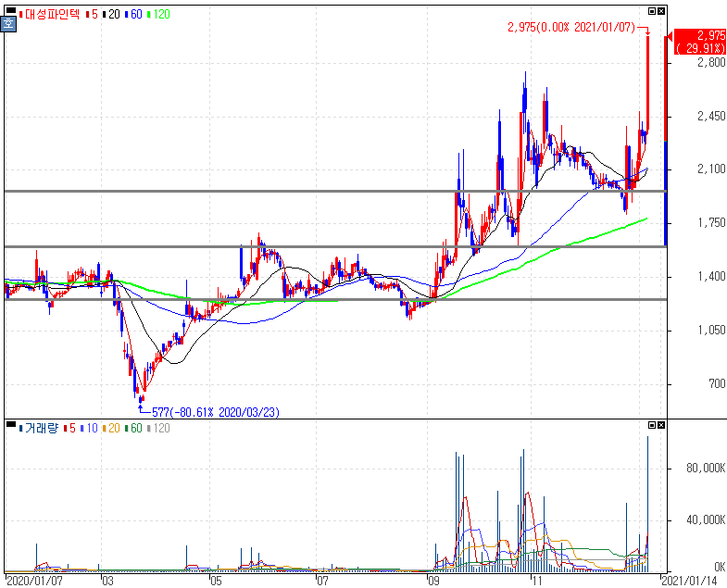The image size is (727, 588).
Task: Click the black handle icon above the price legend
Action: [x=10, y=11]
